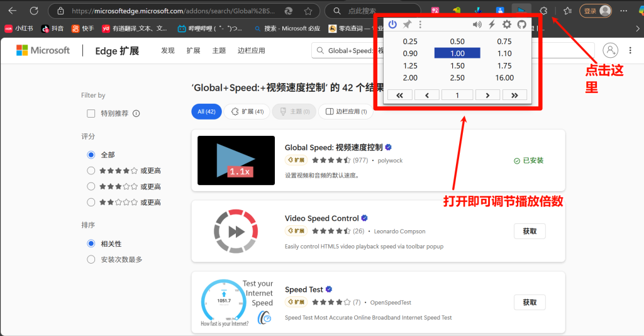The image size is (644, 336).
Task: Click the speaker audio icon in popup
Action: [x=477, y=25]
